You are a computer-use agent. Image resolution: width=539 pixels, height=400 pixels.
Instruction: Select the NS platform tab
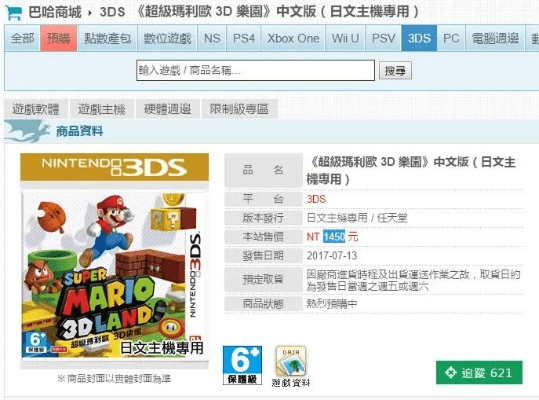tap(212, 38)
